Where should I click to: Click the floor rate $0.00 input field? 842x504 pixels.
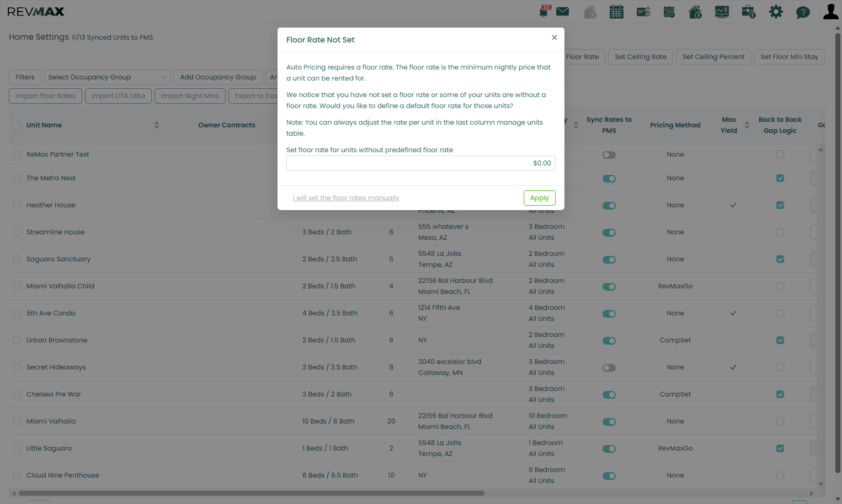click(421, 163)
